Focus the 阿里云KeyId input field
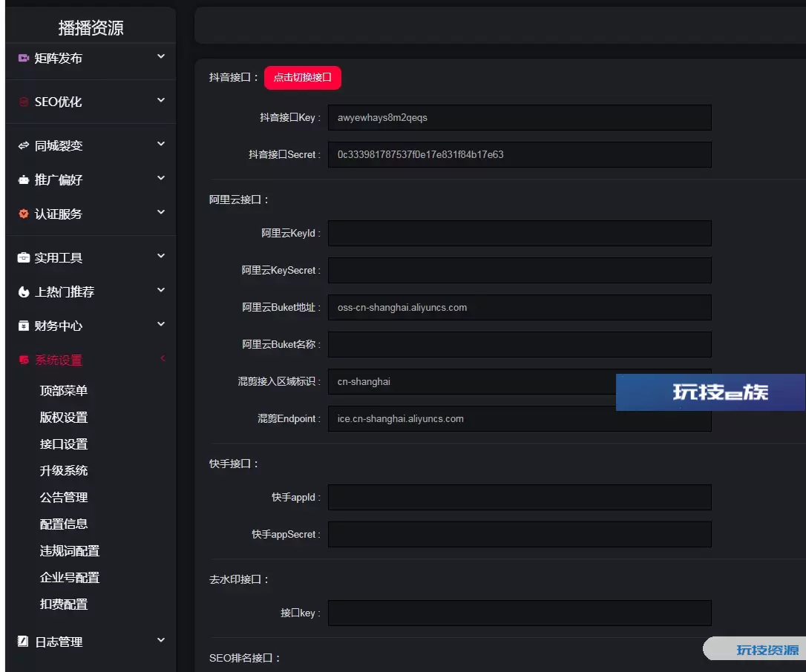The image size is (806, 672). (x=520, y=233)
